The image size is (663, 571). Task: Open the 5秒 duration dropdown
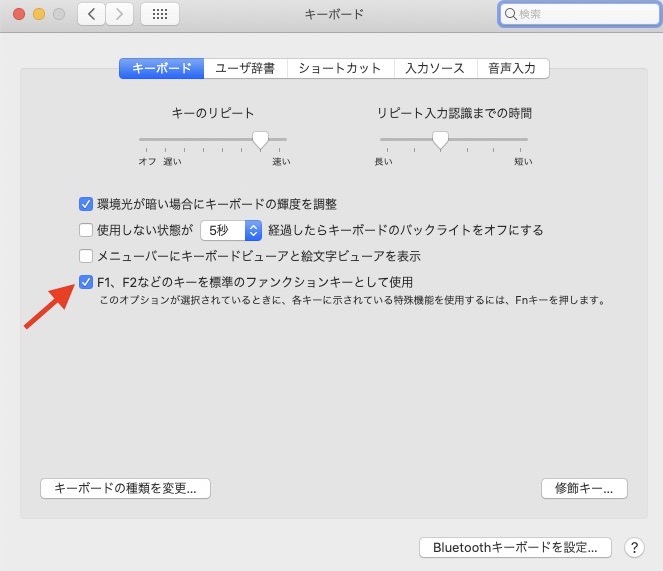pyautogui.click(x=231, y=230)
